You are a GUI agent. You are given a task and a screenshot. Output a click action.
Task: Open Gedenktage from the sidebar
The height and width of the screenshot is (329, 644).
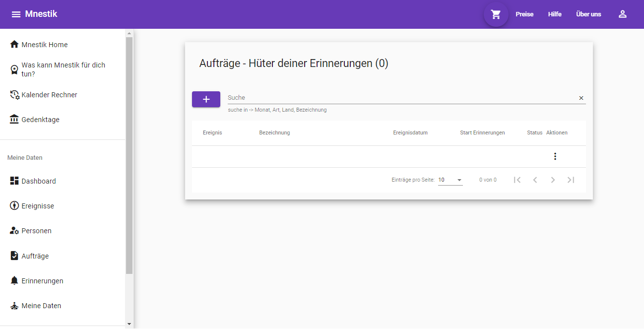[40, 120]
